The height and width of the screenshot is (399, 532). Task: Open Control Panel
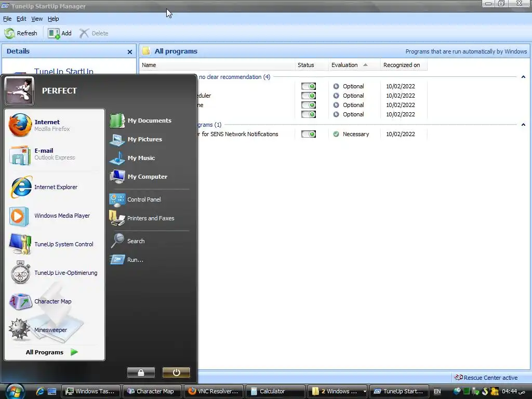tap(149, 199)
